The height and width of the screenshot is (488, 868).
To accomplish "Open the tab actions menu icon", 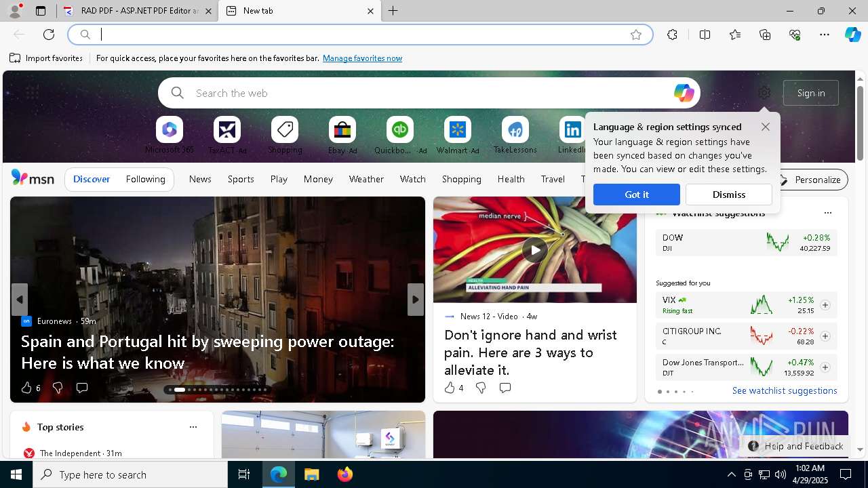I will click(41, 11).
